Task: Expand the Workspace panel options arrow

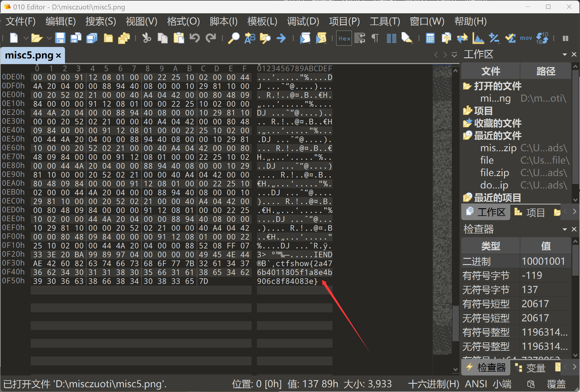Action: click(565, 55)
